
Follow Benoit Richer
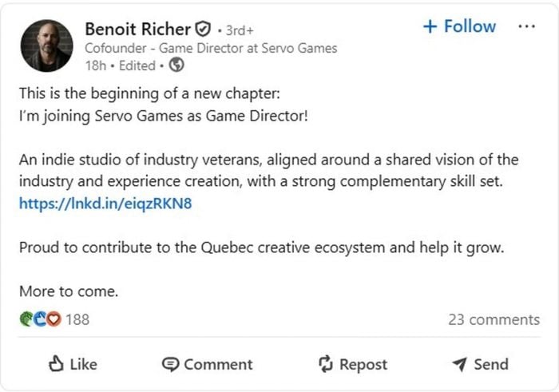click(x=459, y=26)
